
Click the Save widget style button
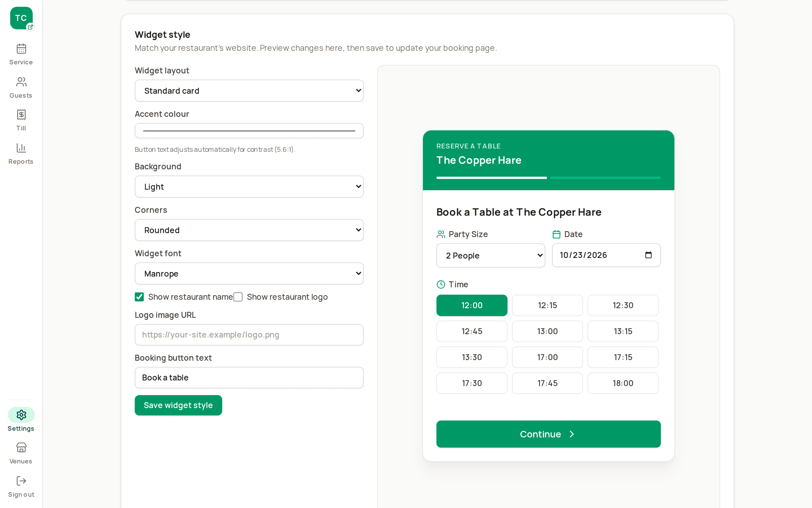[x=178, y=405]
